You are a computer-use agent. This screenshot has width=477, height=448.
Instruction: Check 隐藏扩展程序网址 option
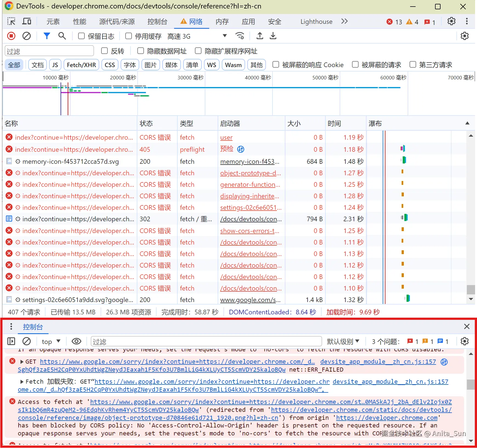(198, 51)
